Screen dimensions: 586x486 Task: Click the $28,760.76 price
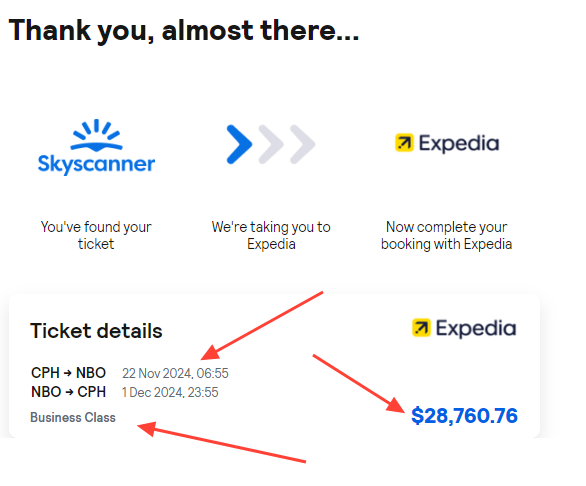pos(464,416)
